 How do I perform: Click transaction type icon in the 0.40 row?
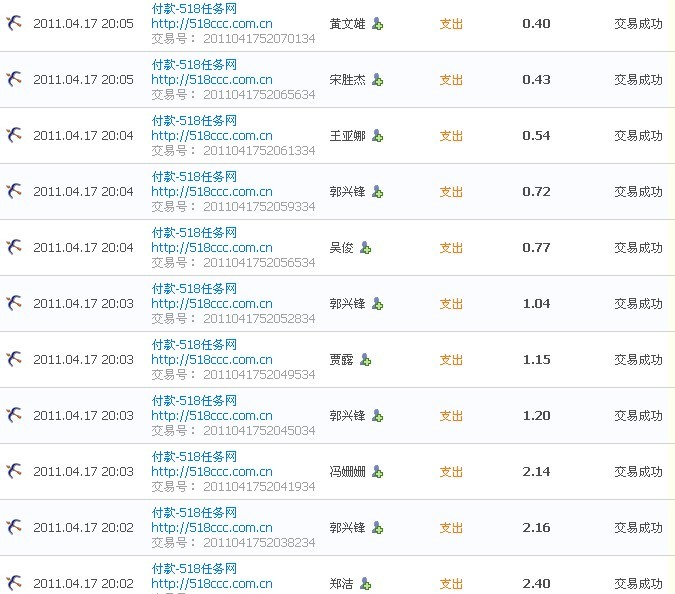(14, 23)
